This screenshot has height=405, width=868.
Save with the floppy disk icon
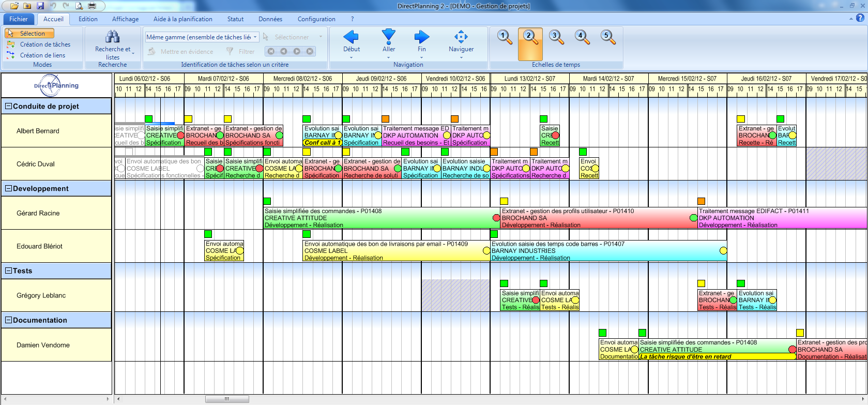pos(40,6)
